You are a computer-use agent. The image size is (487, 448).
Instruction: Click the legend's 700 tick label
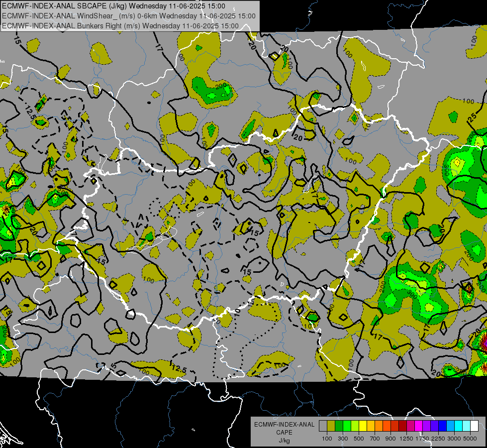click(375, 439)
